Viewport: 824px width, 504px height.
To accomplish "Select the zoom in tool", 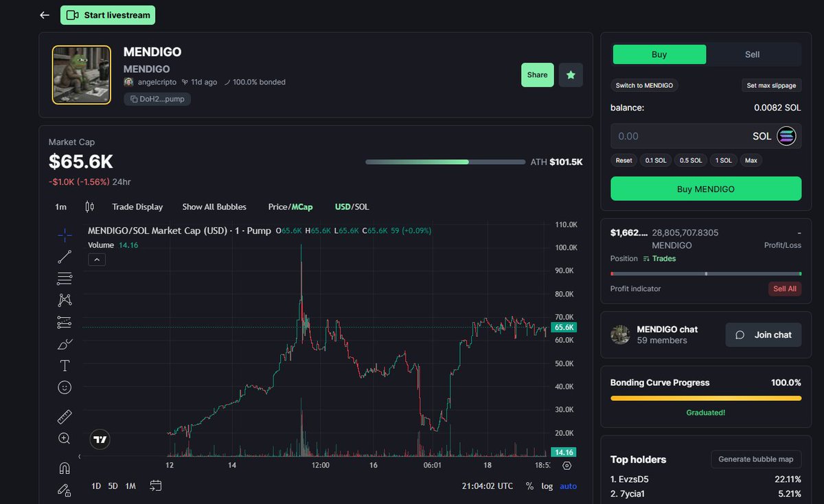I will (x=65, y=438).
